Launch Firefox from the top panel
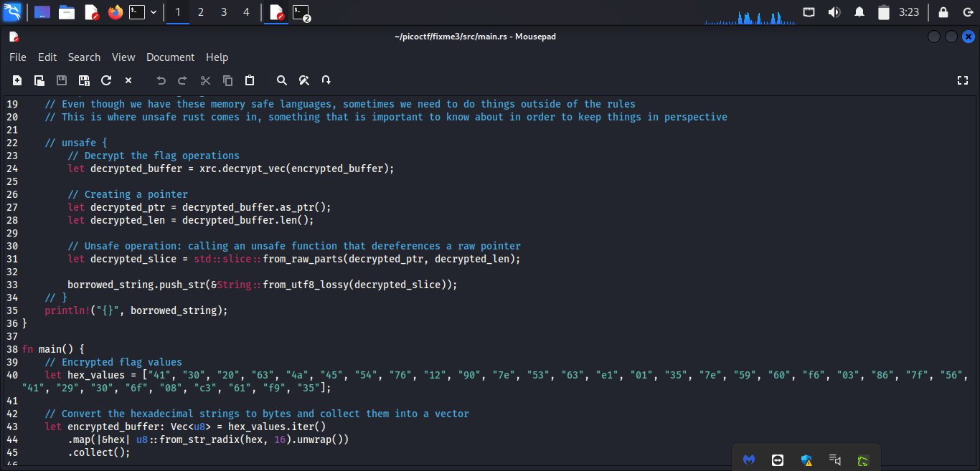980x471 pixels. pos(115,12)
